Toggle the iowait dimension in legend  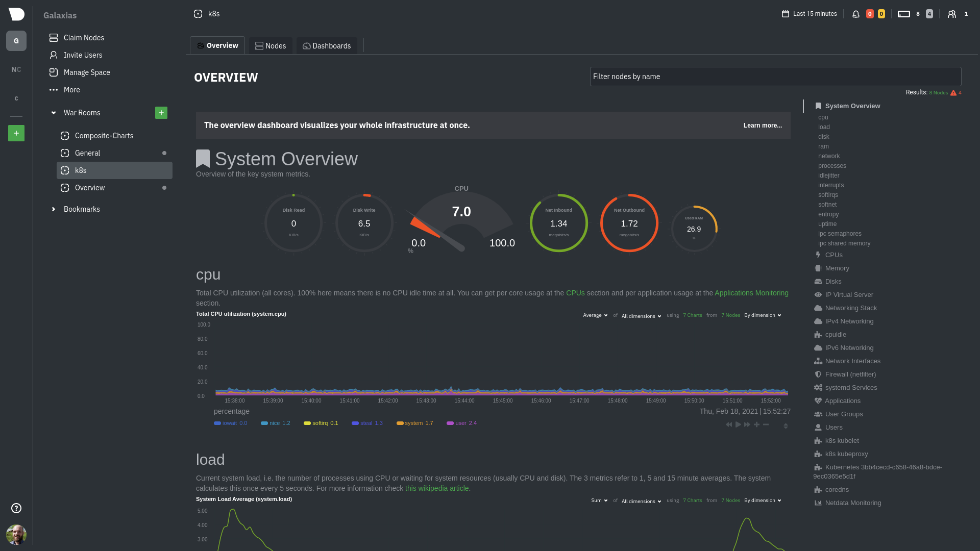(230, 423)
